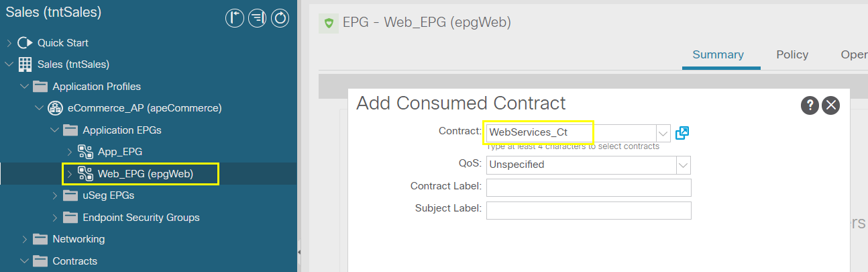The width and height of the screenshot is (868, 272).
Task: Open the contract in new window icon
Action: (682, 132)
